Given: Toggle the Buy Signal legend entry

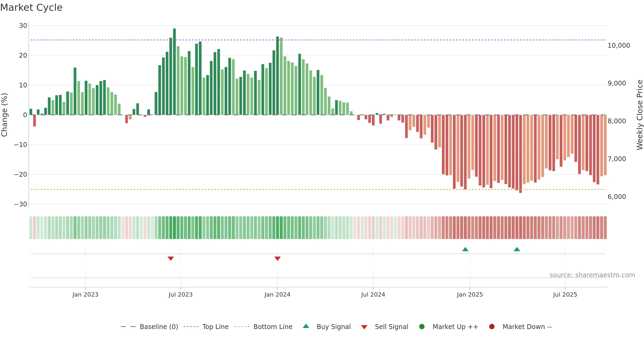Looking at the screenshot, I should click(327, 327).
